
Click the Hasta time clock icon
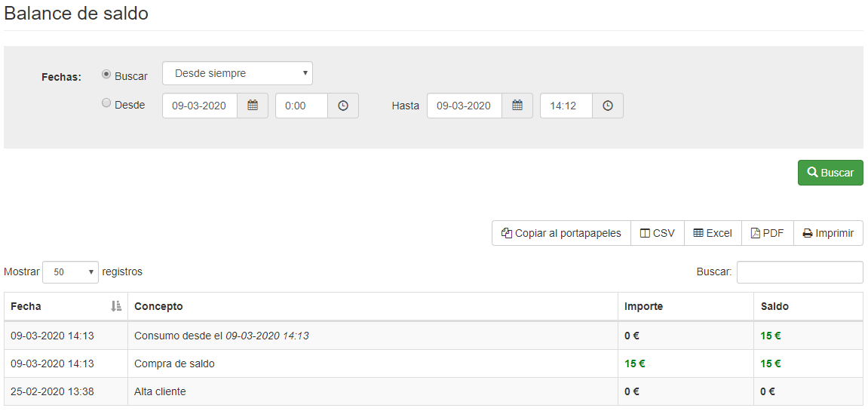point(608,106)
